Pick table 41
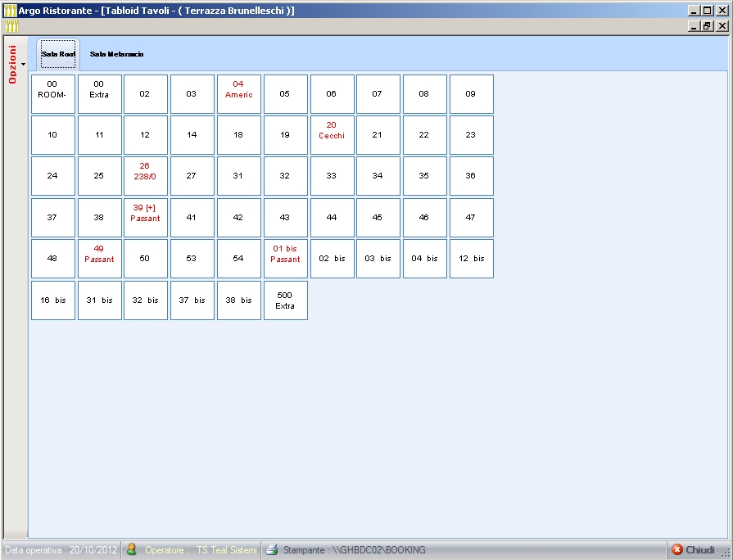The width and height of the screenshot is (733, 560). 192,218
